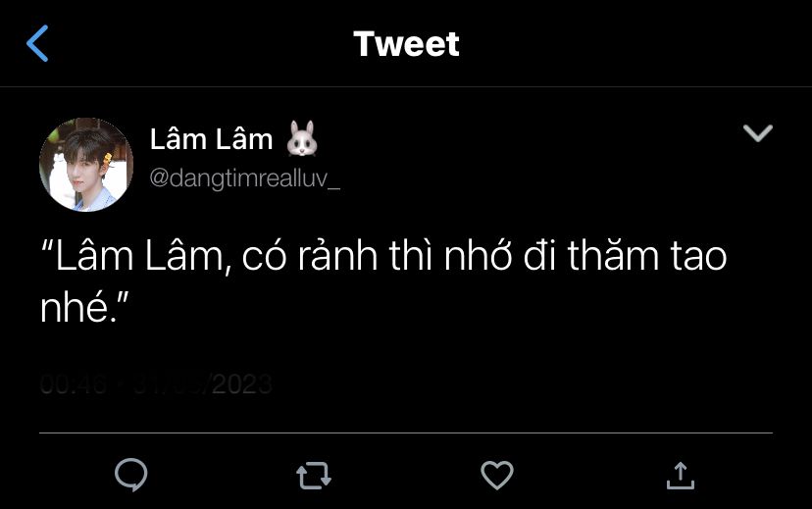The image size is (812, 509).
Task: Click the Tweet header title
Action: [x=407, y=43]
